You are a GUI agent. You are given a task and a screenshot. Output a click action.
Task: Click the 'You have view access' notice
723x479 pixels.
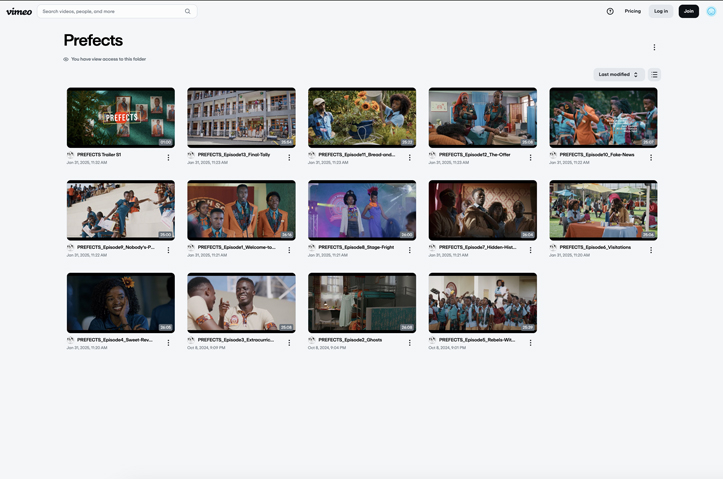[105, 59]
